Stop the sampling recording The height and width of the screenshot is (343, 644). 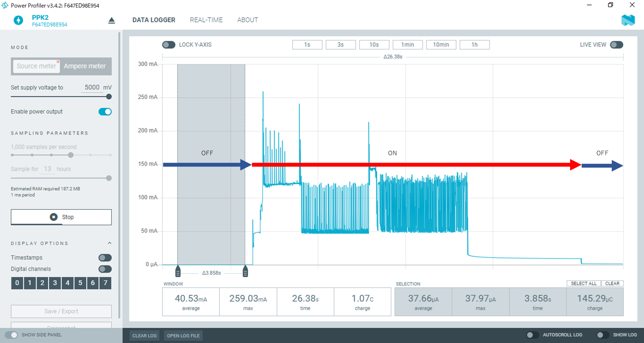[x=61, y=217]
